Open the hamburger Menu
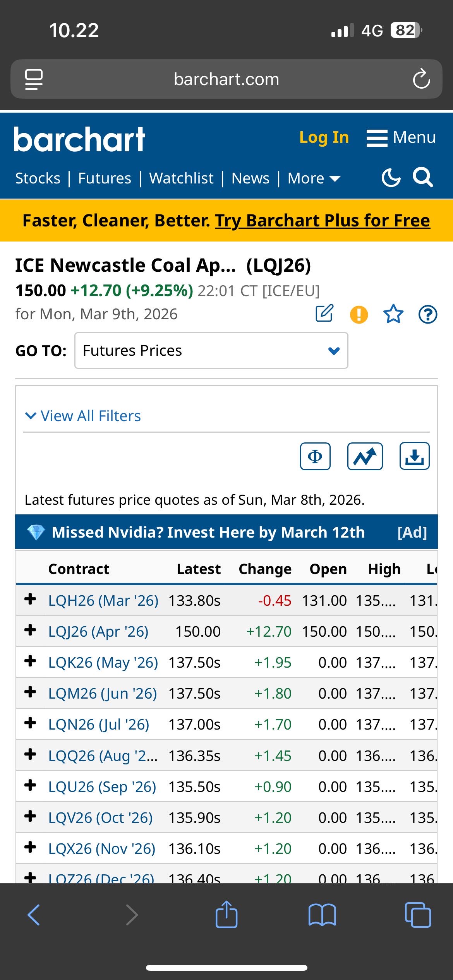The height and width of the screenshot is (980, 453). (x=401, y=138)
